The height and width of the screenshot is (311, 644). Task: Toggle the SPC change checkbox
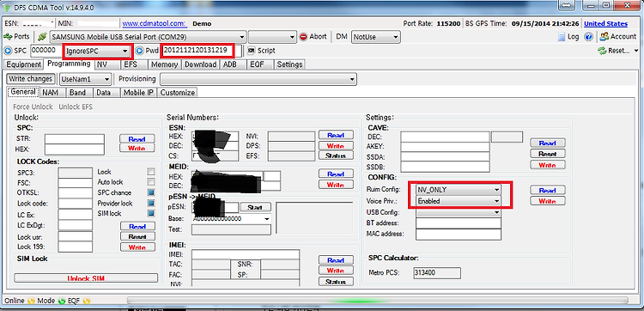151,192
